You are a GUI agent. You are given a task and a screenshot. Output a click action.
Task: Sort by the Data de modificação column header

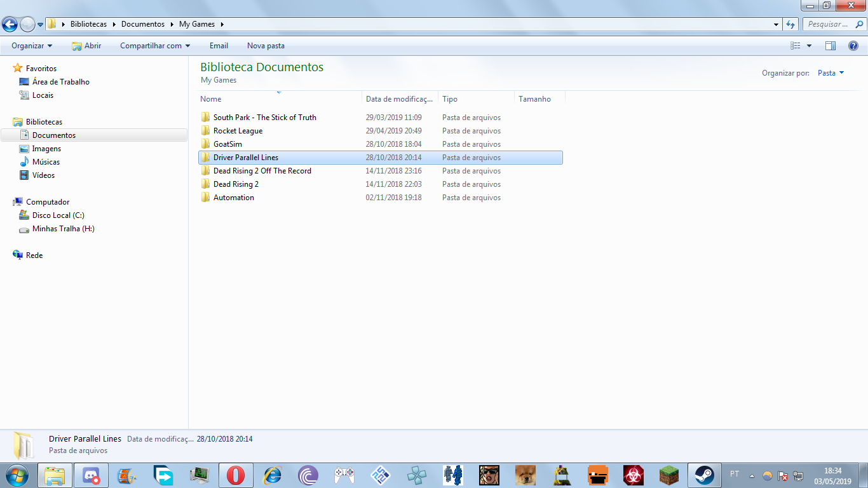coord(400,99)
